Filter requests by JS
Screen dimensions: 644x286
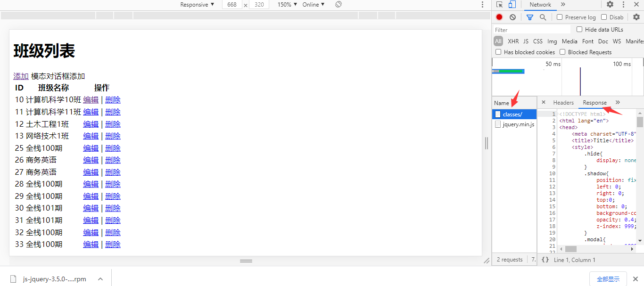pos(526,41)
